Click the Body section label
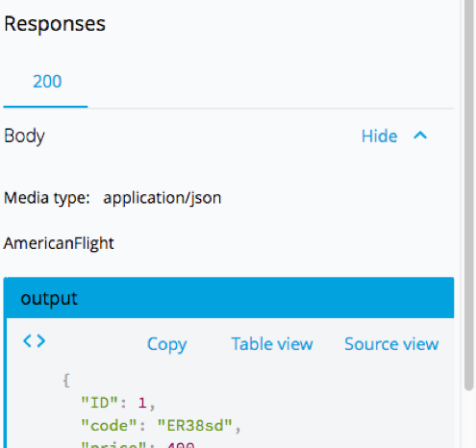The height and width of the screenshot is (448, 476). [24, 137]
